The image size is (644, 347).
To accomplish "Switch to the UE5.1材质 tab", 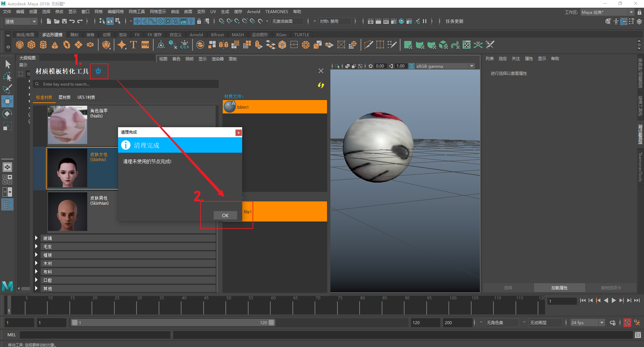I will (x=86, y=97).
